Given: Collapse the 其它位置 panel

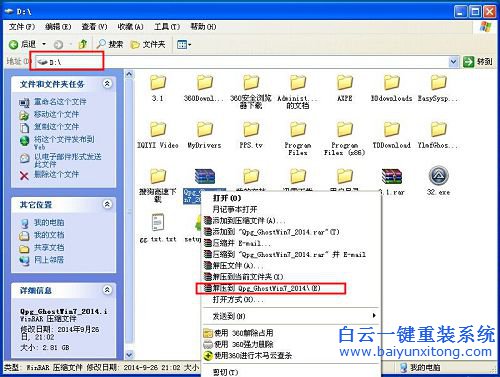Looking at the screenshot, I should 107,204.
